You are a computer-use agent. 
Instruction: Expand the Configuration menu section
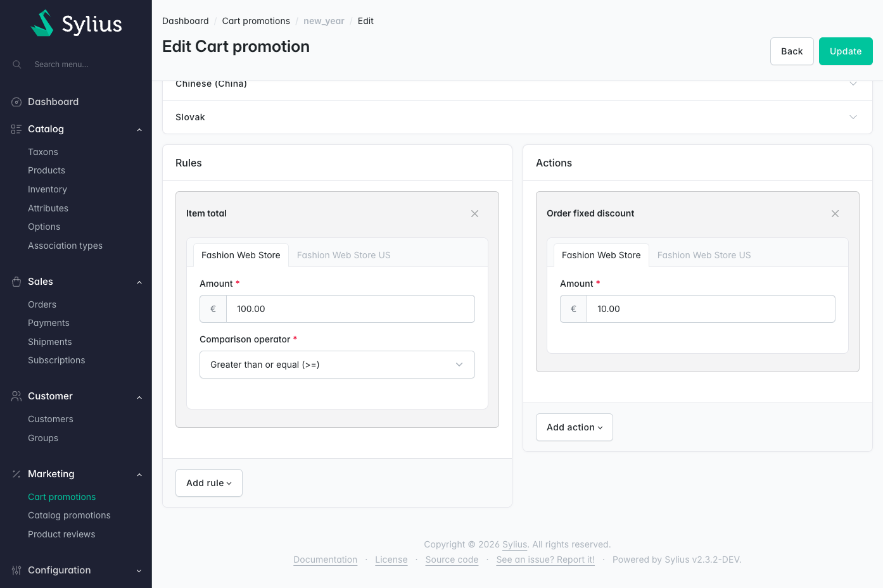[x=139, y=571]
